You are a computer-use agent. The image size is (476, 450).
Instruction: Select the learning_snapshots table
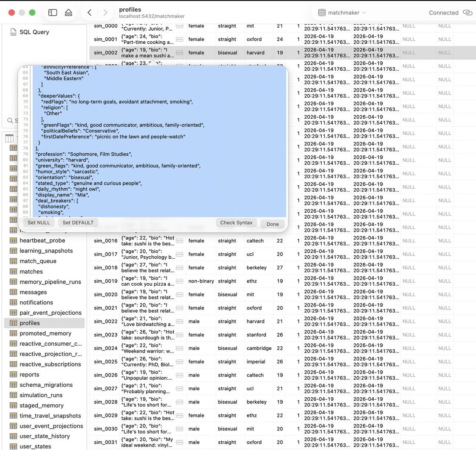pos(46,251)
